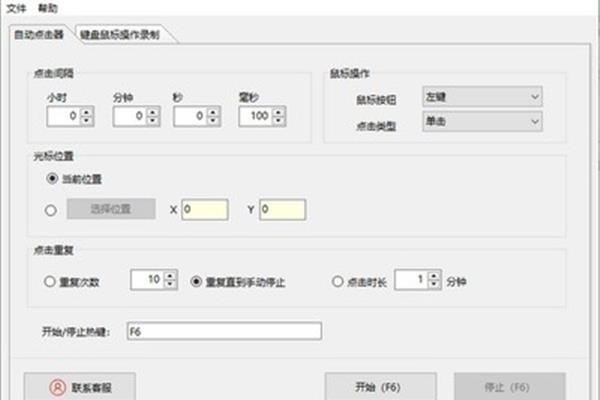The image size is (600, 400).
Task: Click the 点击时长 minutes field showing 1
Action: tap(411, 280)
